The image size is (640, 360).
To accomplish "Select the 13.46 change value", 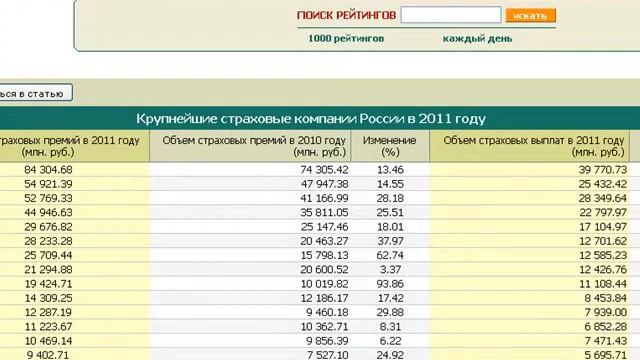I will click(x=390, y=169).
